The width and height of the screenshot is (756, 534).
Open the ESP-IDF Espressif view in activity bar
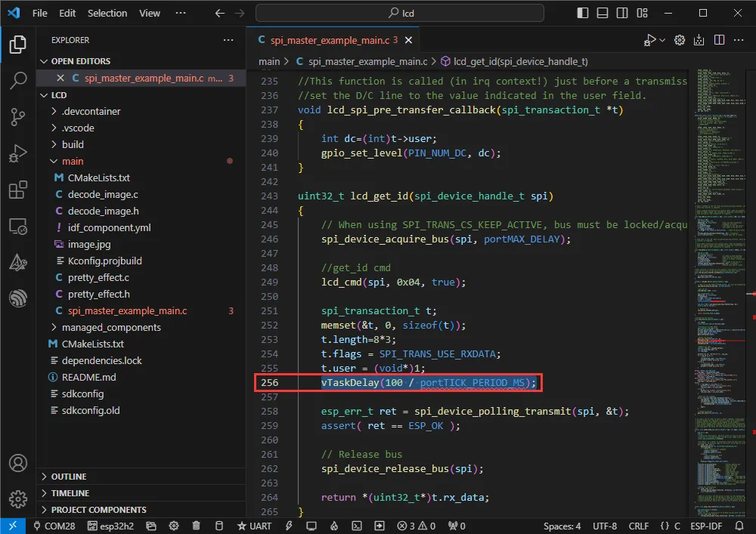point(17,298)
